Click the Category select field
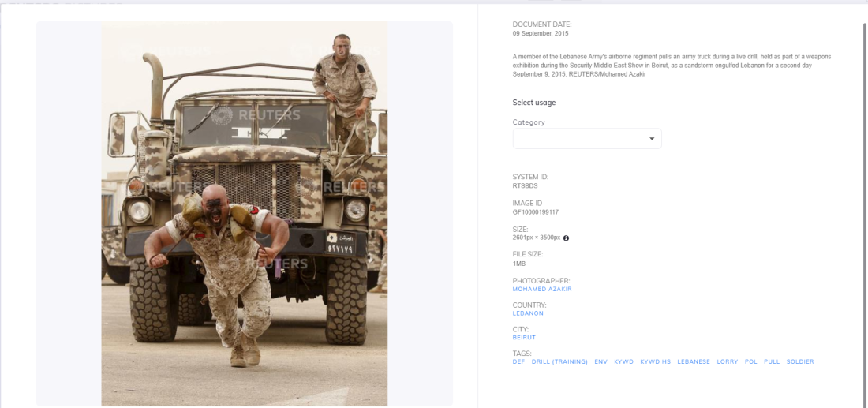 click(x=587, y=138)
